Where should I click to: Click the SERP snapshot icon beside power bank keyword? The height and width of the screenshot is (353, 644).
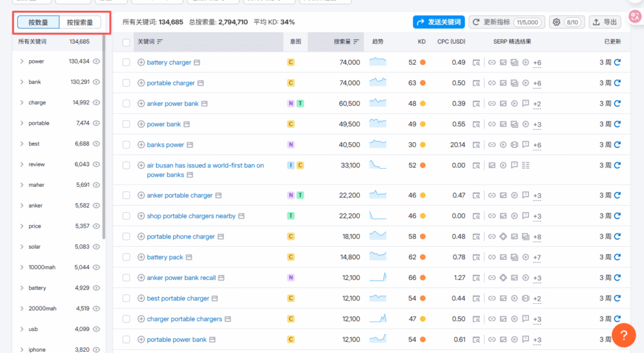tap(186, 125)
